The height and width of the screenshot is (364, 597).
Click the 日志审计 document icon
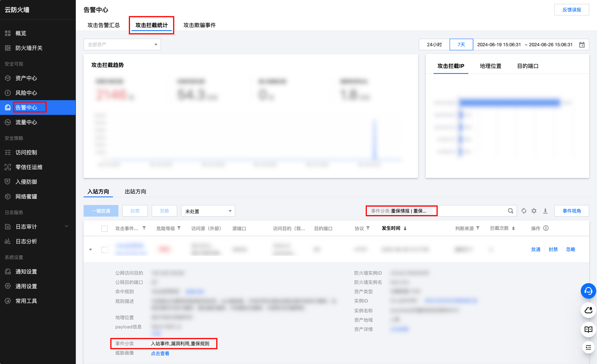(8, 227)
